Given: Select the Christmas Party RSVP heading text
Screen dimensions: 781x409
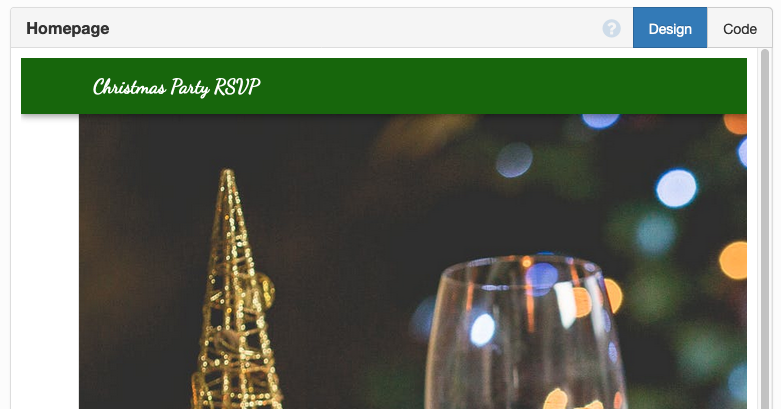Looking at the screenshot, I should 176,87.
